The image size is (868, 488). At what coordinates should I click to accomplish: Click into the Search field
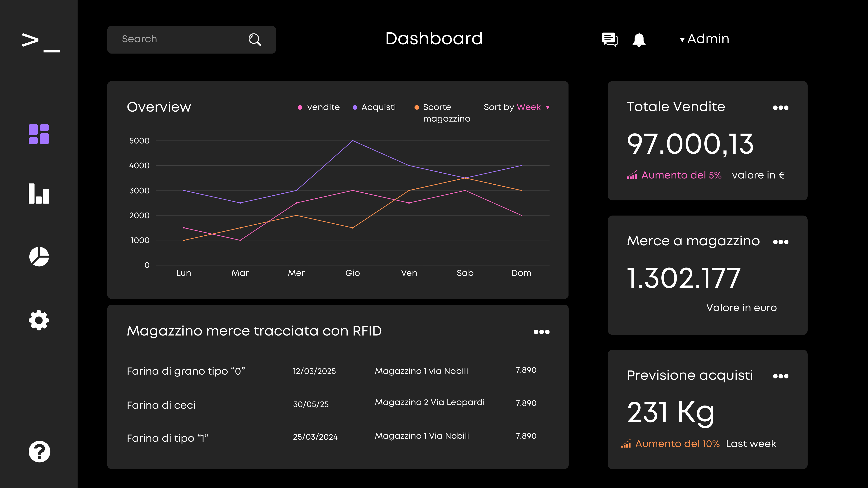179,39
